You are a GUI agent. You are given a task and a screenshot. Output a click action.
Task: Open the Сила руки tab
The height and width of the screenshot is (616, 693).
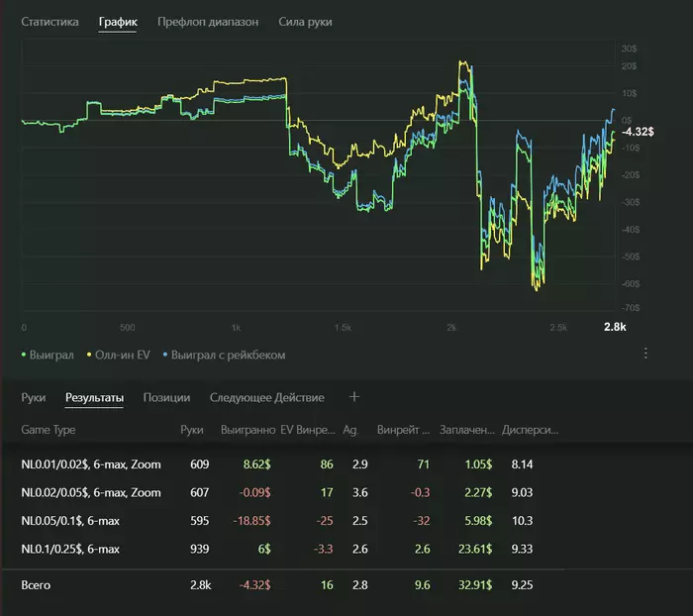305,21
